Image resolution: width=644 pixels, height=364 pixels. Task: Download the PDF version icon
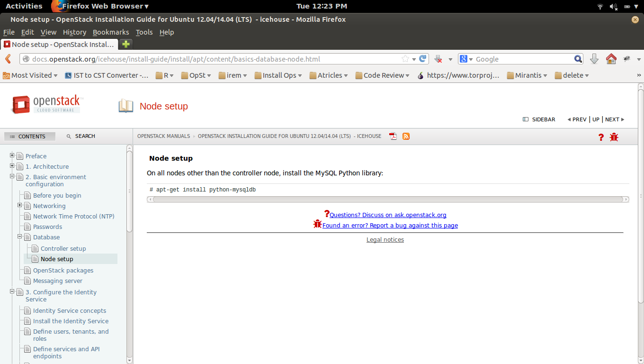[393, 136]
